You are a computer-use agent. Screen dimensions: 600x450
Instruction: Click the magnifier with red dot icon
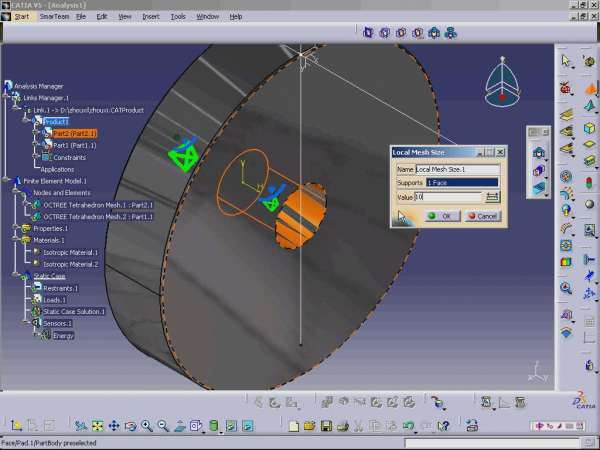point(566,288)
